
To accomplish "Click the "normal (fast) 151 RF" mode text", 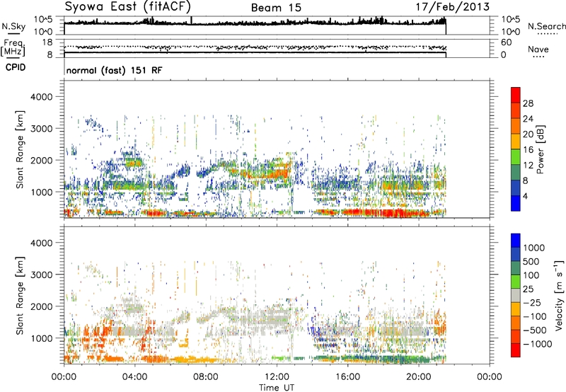I will (x=114, y=70).
